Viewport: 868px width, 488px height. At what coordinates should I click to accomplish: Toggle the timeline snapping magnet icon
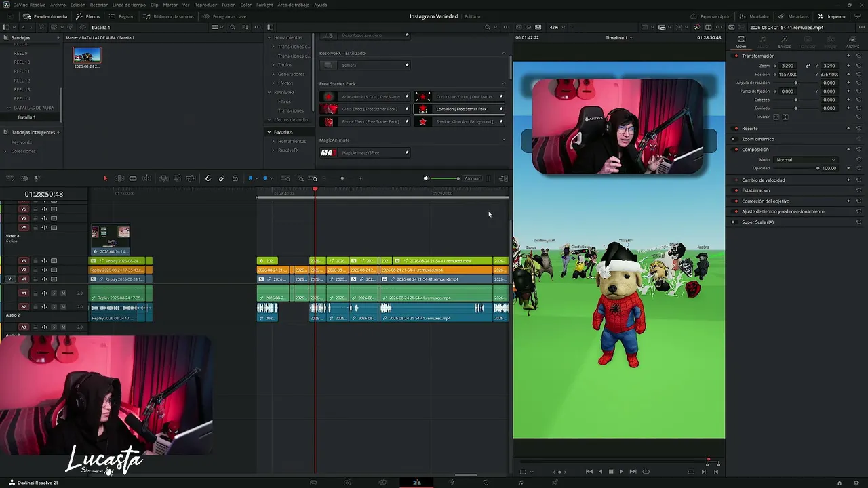pyautogui.click(x=208, y=178)
